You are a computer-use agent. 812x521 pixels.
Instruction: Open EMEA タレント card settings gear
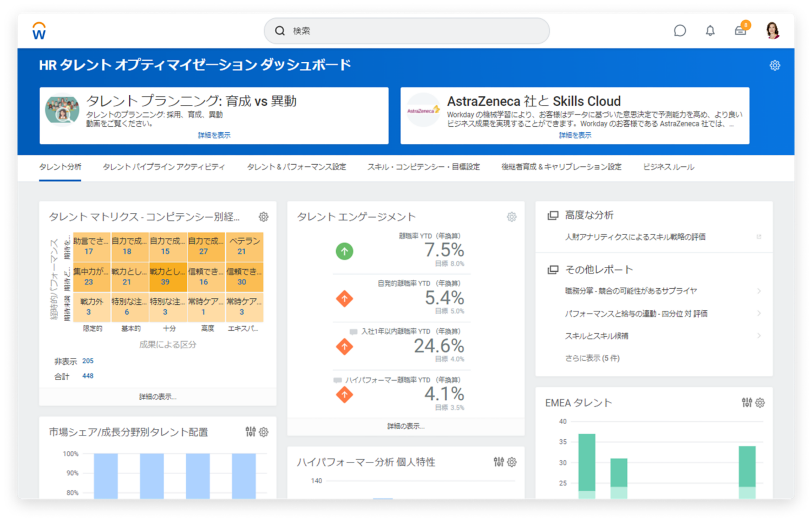coord(760,402)
